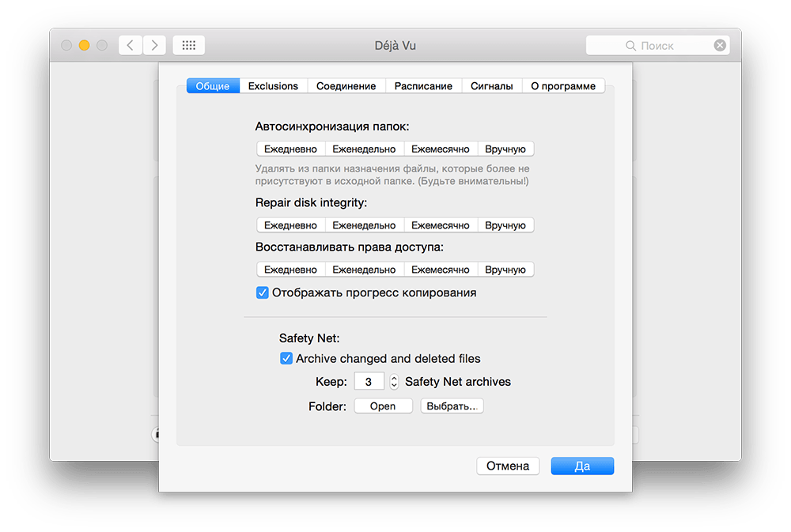Confirm with the Да button
Screen dimensions: 791x532
(582, 466)
